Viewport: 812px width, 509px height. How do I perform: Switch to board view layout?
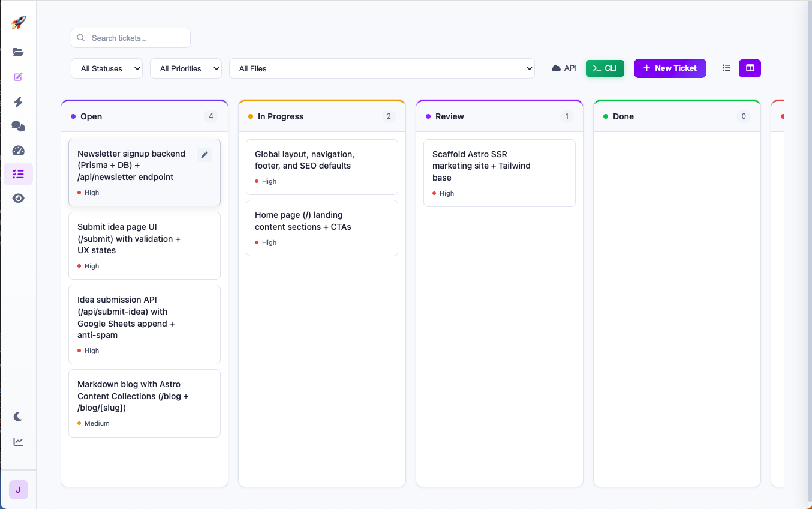click(x=749, y=68)
